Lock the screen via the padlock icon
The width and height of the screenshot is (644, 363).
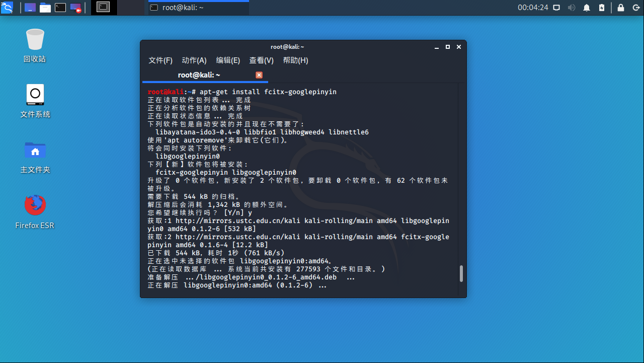click(620, 8)
